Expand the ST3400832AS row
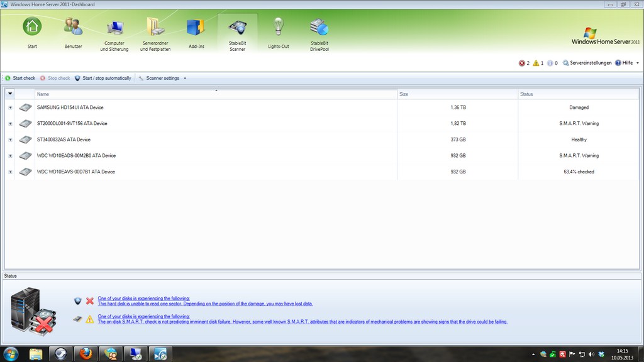This screenshot has height=362, width=644. click(10, 140)
